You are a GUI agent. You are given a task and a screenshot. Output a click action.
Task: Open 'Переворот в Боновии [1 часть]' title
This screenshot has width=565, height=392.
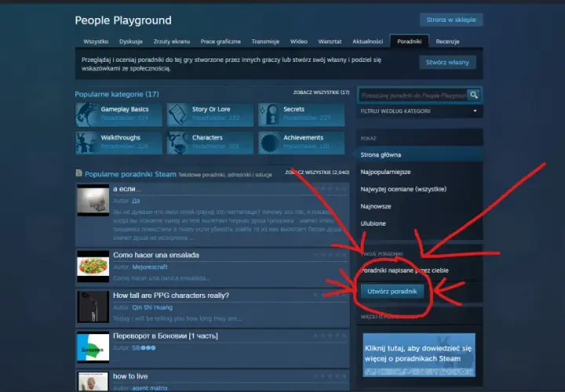click(166, 336)
